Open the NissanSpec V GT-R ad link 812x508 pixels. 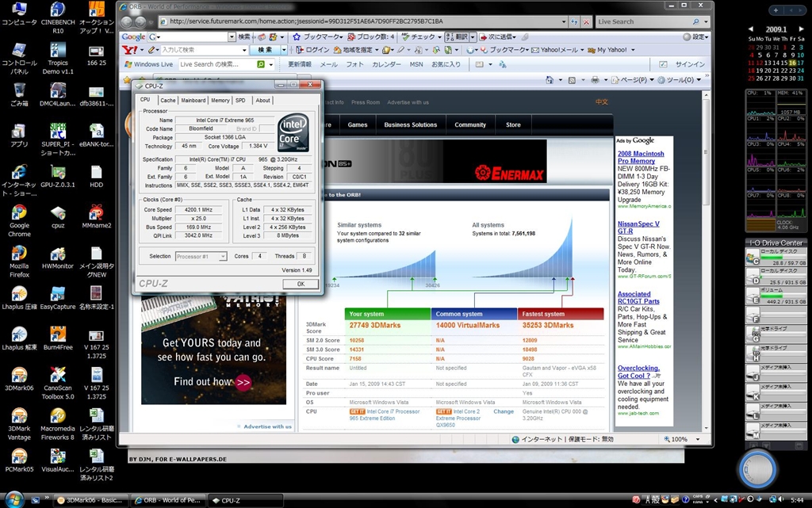[638, 227]
